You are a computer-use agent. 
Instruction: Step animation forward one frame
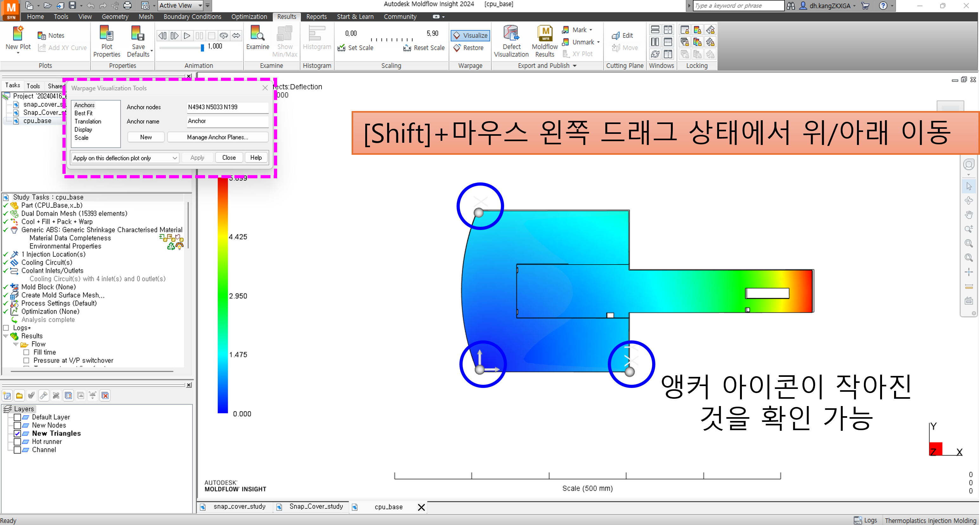pos(175,36)
